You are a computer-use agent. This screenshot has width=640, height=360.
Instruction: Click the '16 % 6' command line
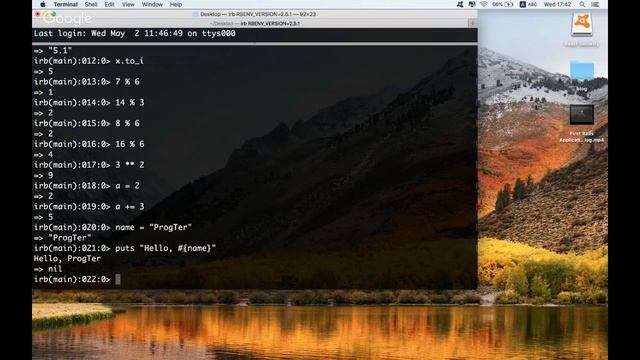tap(89, 144)
